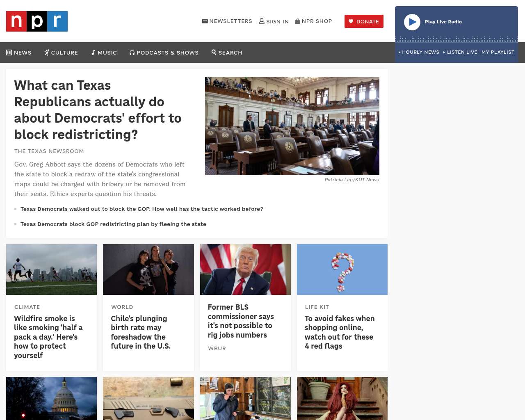Click the Podcasts headphones icon
This screenshot has width=525, height=420.
[x=132, y=52]
